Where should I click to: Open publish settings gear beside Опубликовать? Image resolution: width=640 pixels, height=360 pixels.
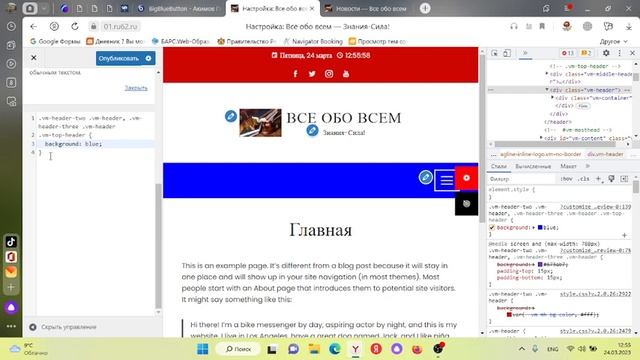click(149, 58)
